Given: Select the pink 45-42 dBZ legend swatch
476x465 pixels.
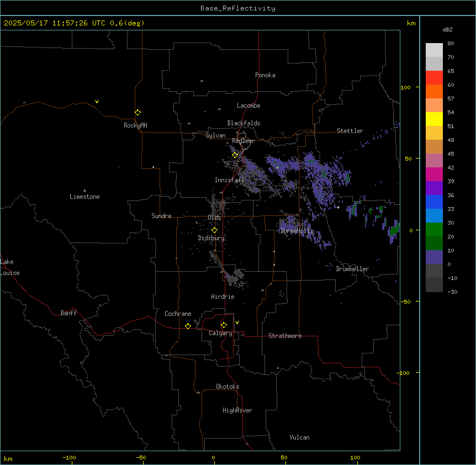Looking at the screenshot, I should tap(434, 160).
